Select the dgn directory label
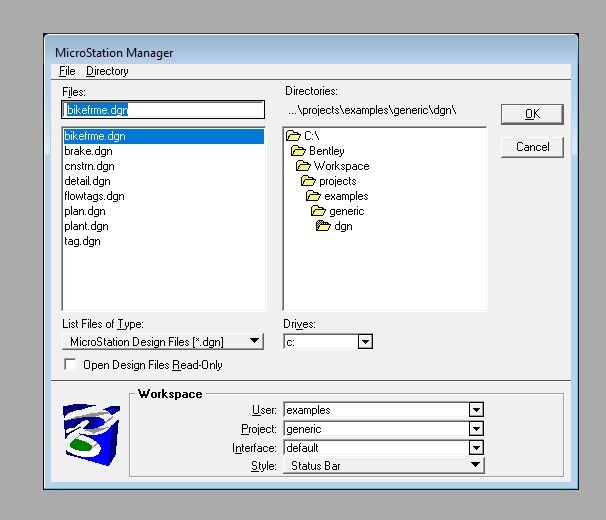606x520 pixels. coord(343,226)
